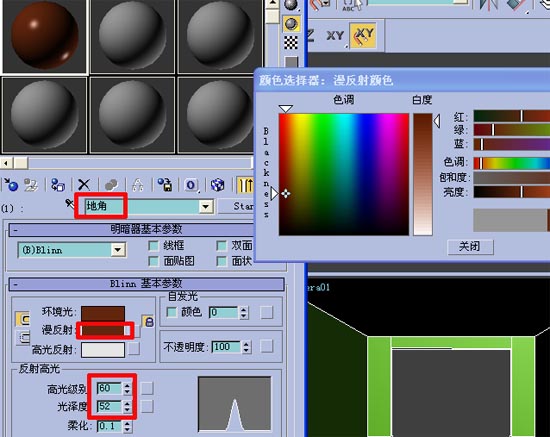Open the (B)Blinn shader type dropdown
The image size is (550, 437).
118,250
